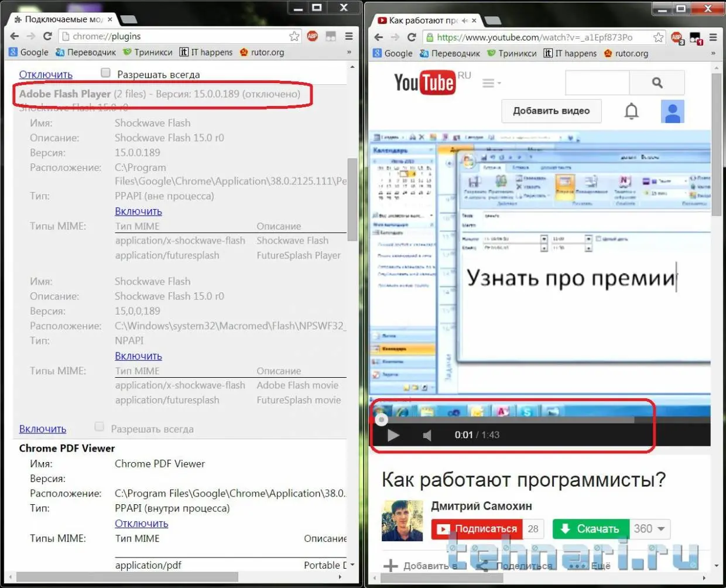This screenshot has width=726, height=588.
Task: Select the subscriber count '28'
Action: pyautogui.click(x=533, y=529)
